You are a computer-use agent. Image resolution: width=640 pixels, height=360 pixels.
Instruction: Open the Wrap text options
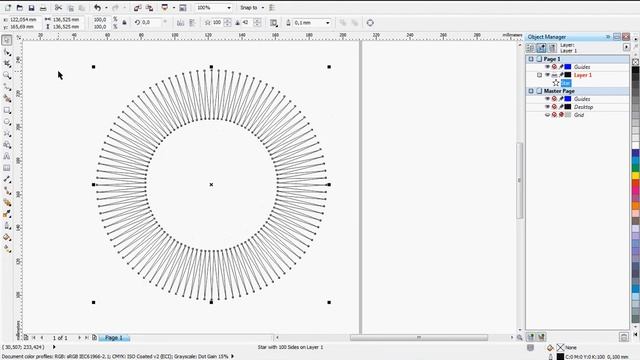[274, 23]
